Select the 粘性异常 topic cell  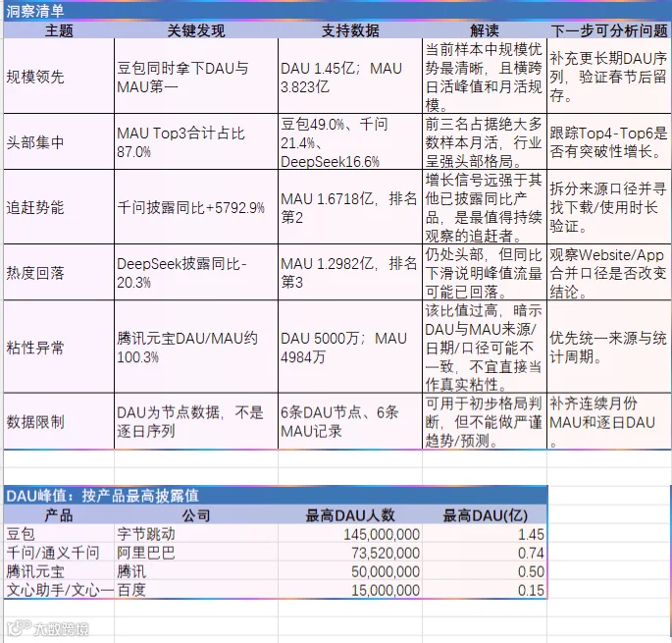[59, 347]
